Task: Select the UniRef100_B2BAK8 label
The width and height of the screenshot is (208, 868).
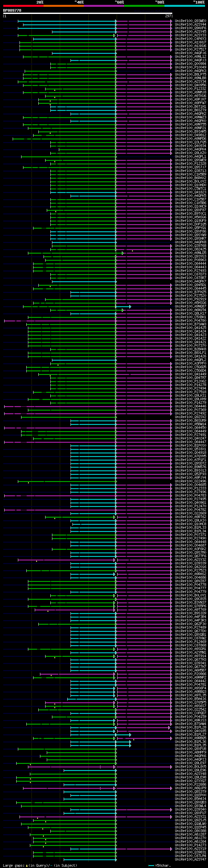Action: (190, 349)
